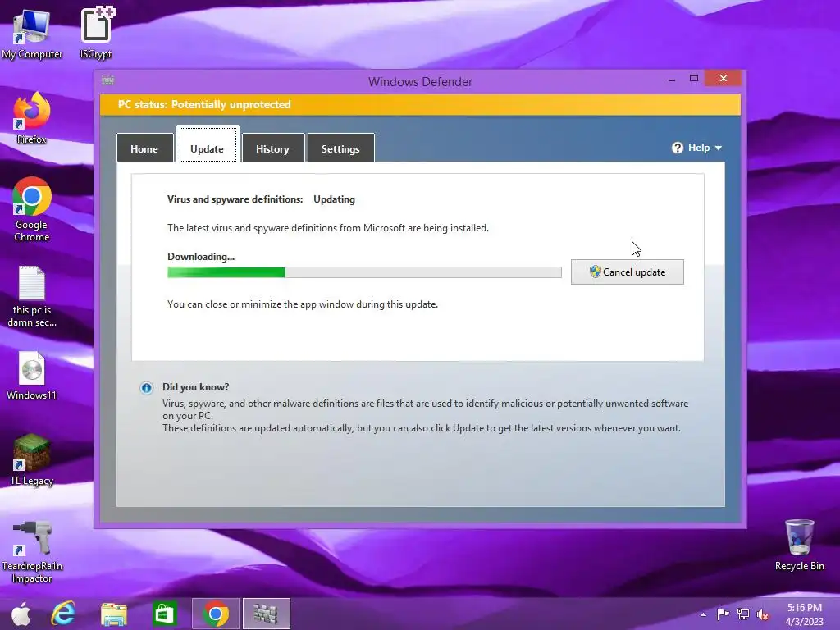Select the Update tab
The width and height of the screenshot is (840, 630).
tap(208, 145)
